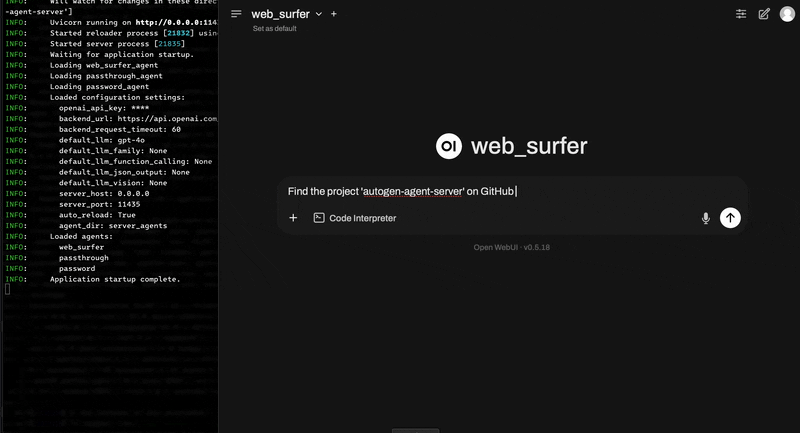Click the Open WebUI v0.5.18 version text
The image size is (800, 433).
(x=512, y=247)
